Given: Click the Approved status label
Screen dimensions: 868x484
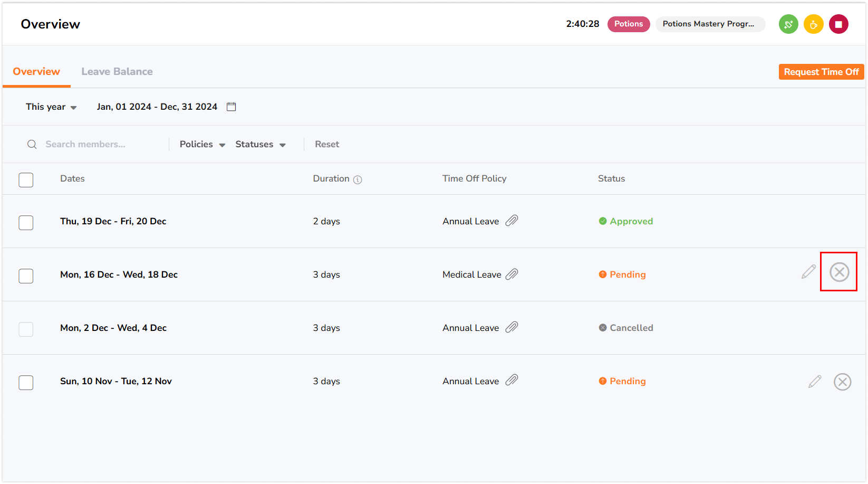Looking at the screenshot, I should click(626, 221).
